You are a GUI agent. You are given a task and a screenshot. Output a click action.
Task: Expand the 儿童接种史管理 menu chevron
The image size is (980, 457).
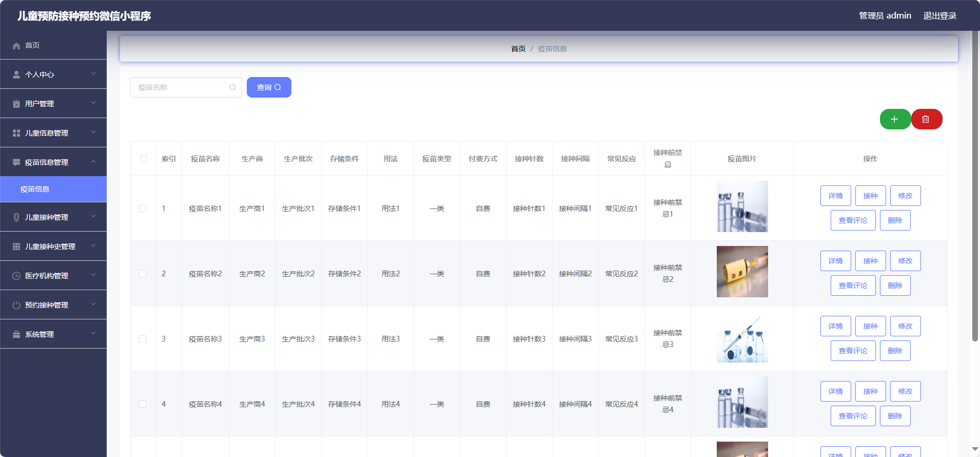(93, 246)
